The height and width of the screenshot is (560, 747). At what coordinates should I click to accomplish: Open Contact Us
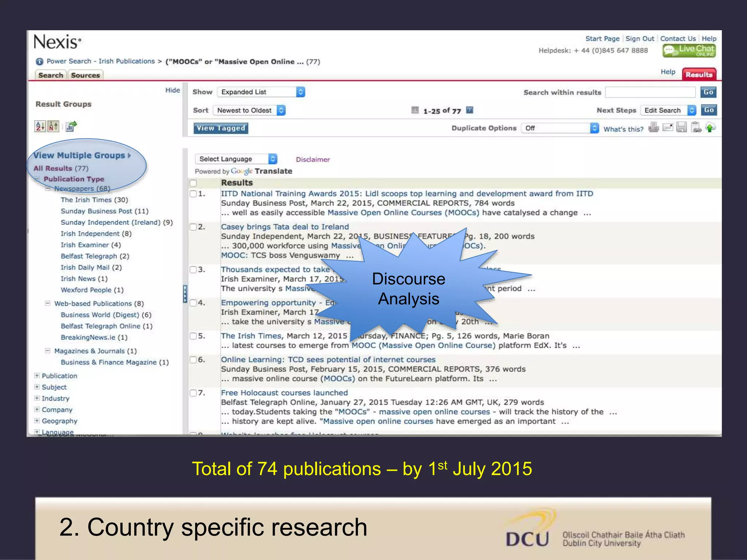[678, 39]
